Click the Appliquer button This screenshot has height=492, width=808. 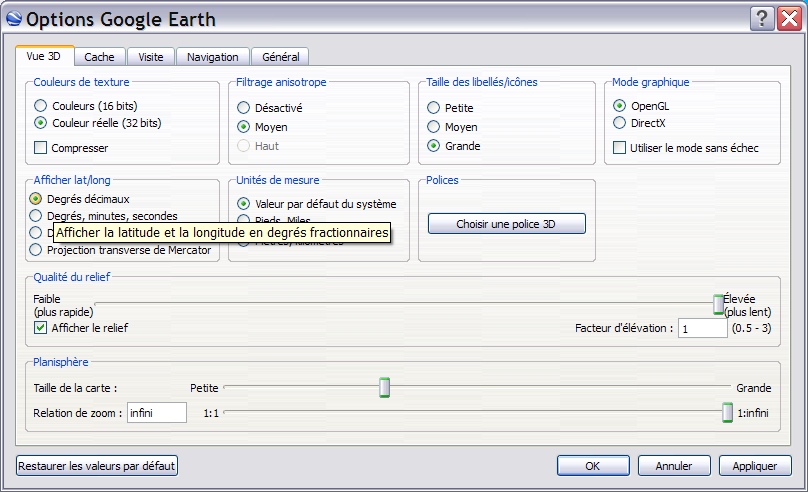[755, 466]
